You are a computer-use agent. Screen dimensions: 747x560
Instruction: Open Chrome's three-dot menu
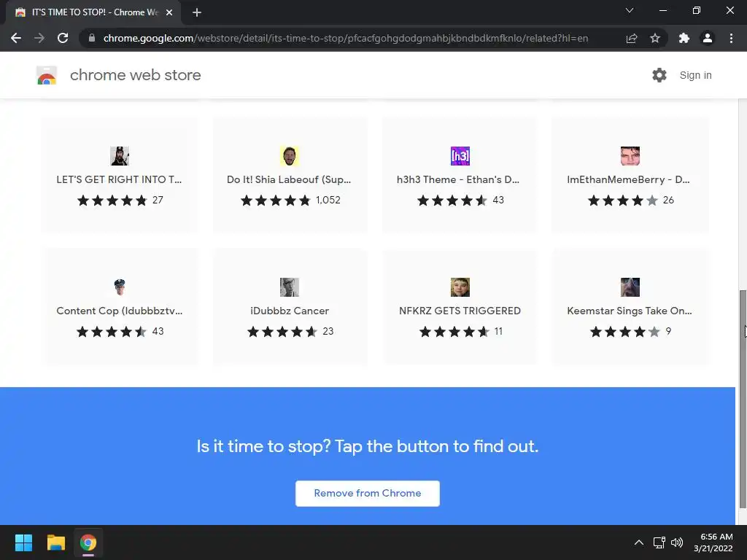(x=731, y=38)
